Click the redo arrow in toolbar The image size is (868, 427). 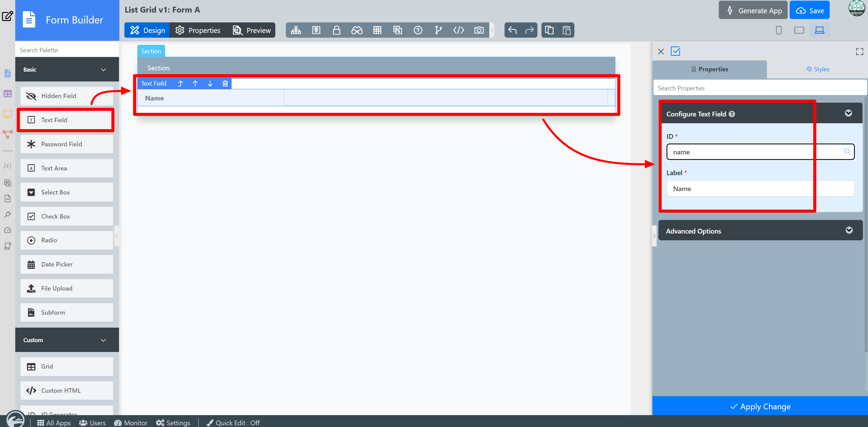529,30
